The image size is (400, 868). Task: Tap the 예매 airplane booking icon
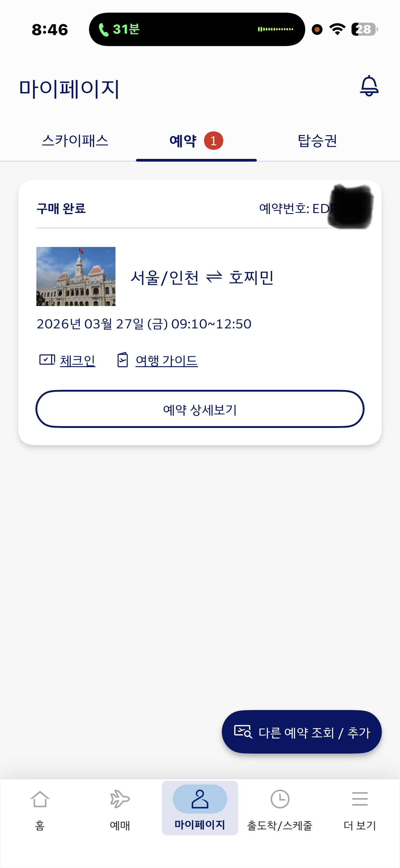[x=120, y=799]
